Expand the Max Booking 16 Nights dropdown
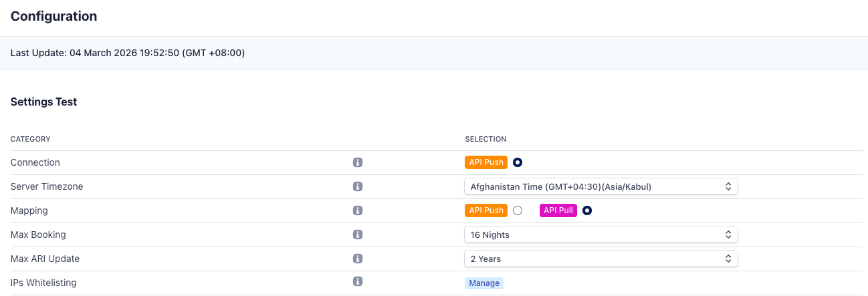This screenshot has width=868, height=296. coord(601,235)
